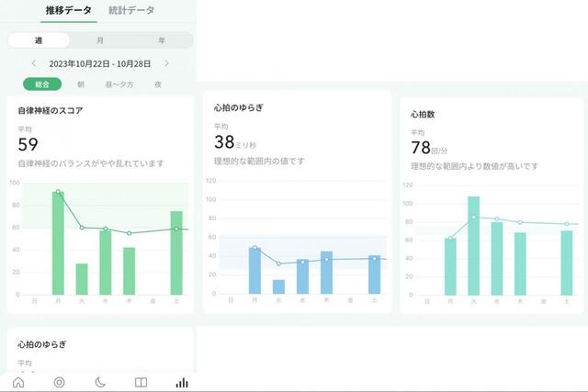Select the 月 period option
Viewport: 588px width, 392px height.
tap(100, 40)
